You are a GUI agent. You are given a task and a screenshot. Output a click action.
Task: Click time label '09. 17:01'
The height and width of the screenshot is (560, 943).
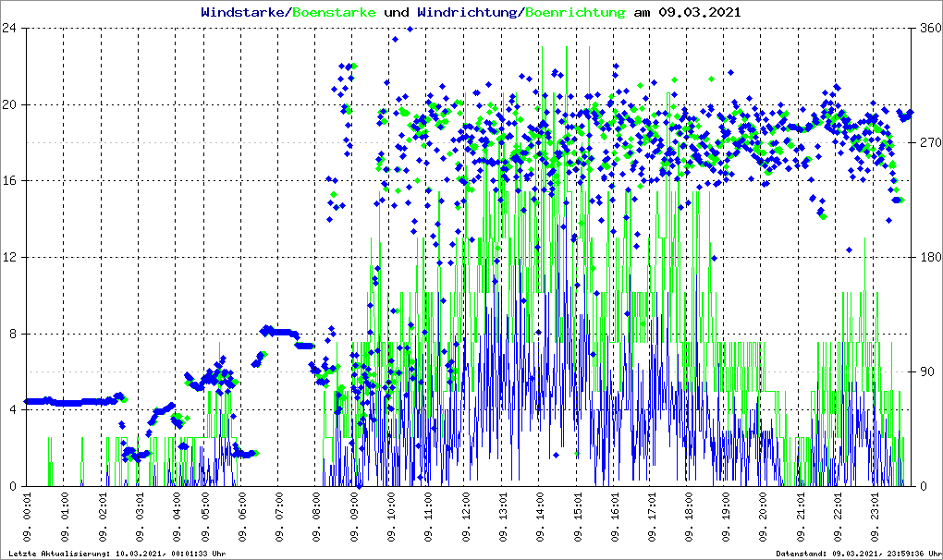pos(652,517)
